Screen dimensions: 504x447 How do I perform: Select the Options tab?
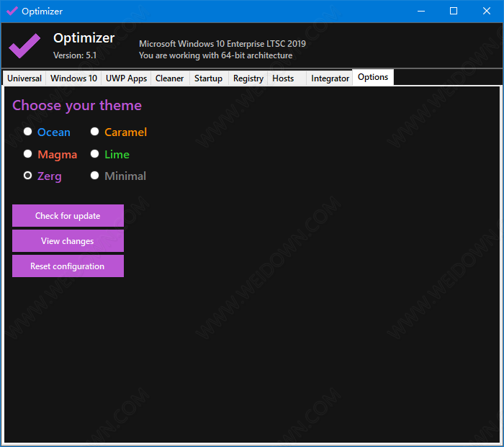[373, 77]
